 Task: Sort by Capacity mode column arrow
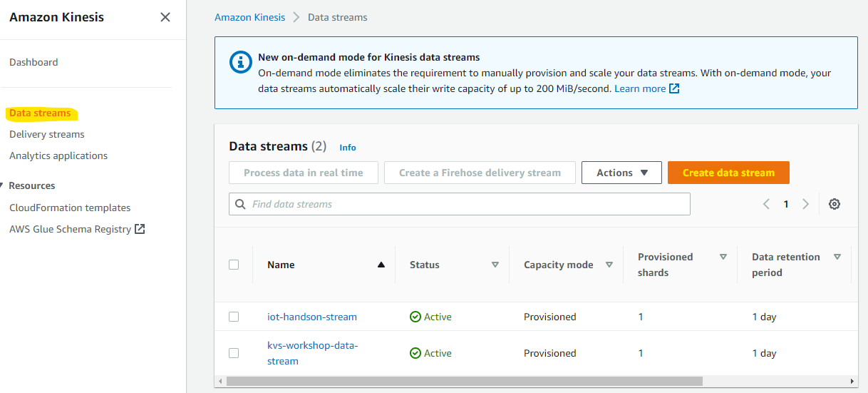(609, 265)
